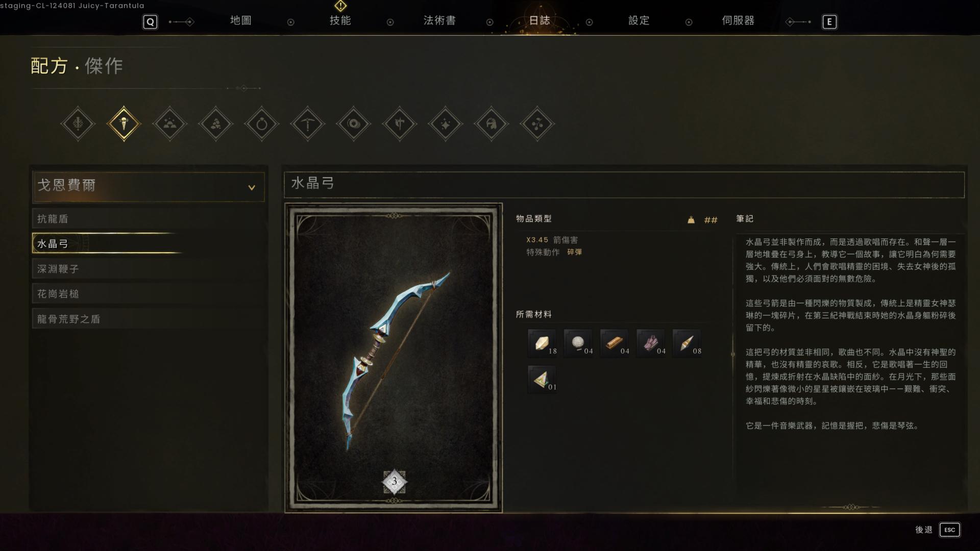
Task: Open the 地圖 tab
Action: [240, 20]
